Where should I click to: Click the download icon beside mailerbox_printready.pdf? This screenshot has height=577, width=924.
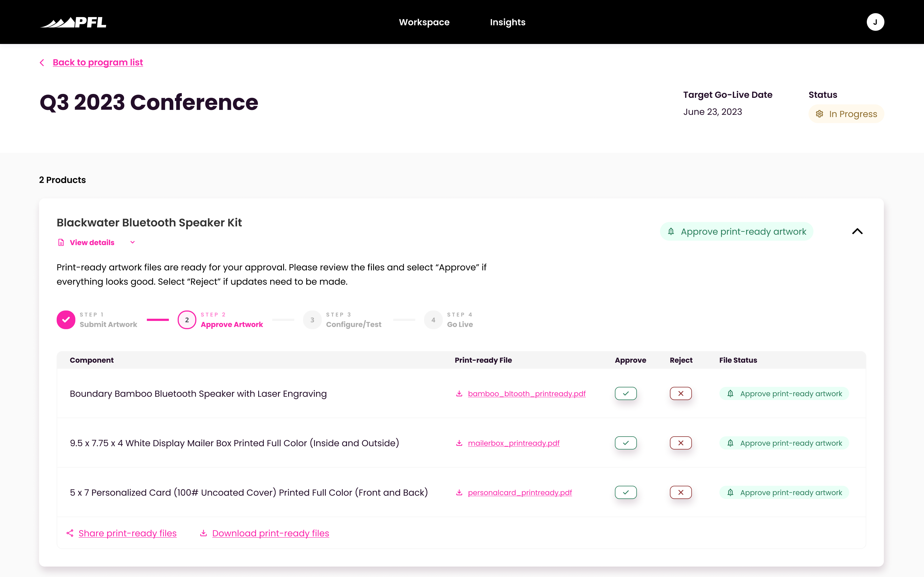(459, 443)
